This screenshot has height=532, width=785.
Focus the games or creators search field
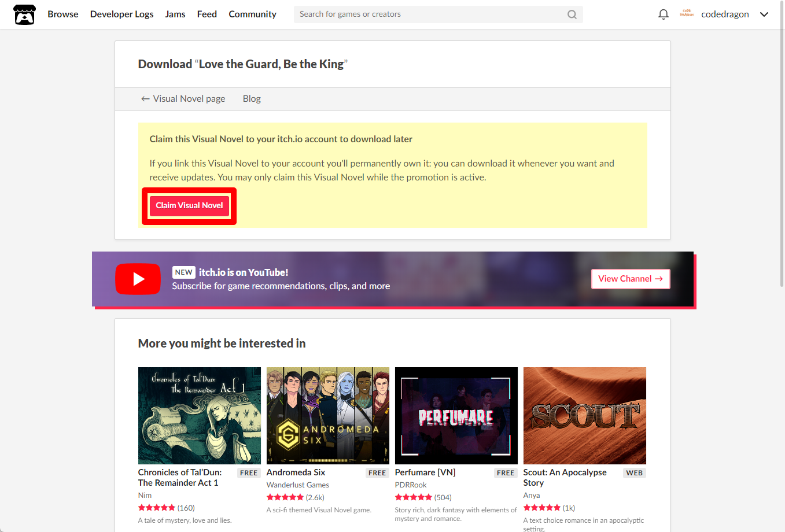(x=438, y=14)
